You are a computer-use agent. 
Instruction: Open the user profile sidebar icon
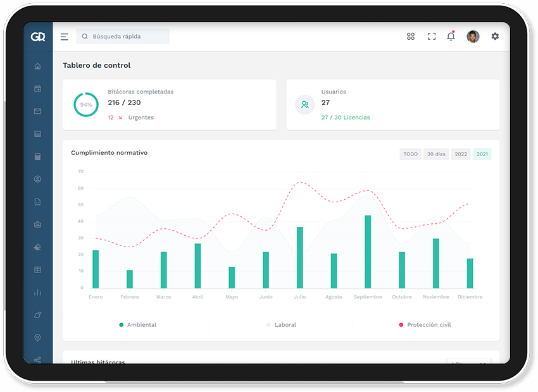(x=37, y=180)
